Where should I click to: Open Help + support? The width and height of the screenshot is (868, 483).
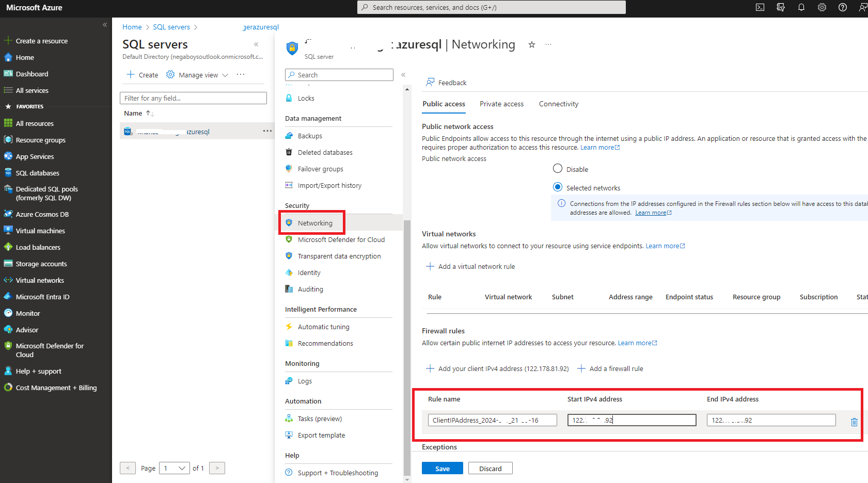click(38, 371)
